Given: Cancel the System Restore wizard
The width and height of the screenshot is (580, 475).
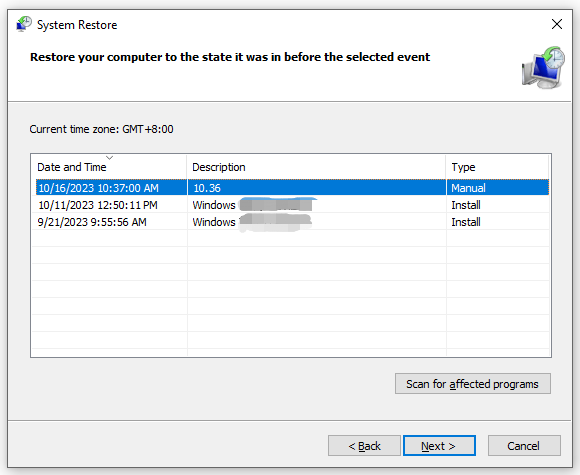Looking at the screenshot, I should (524, 446).
